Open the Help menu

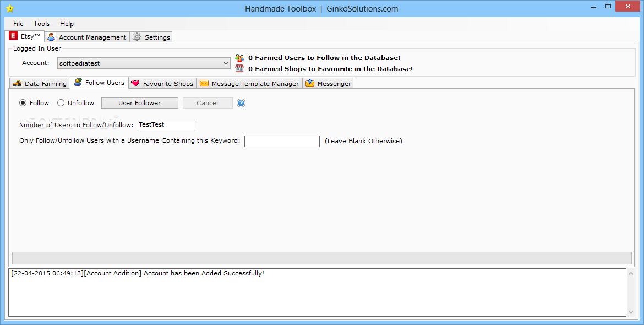point(67,24)
